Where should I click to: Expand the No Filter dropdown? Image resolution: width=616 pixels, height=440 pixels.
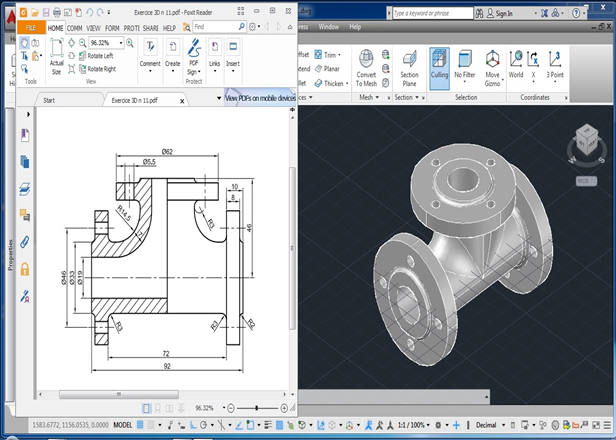pyautogui.click(x=465, y=68)
